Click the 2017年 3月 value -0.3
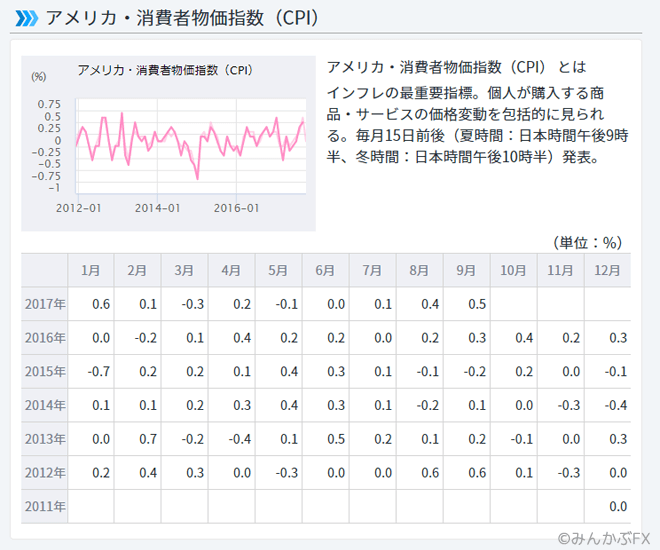Screen dimensions: 660x550 pos(193,304)
